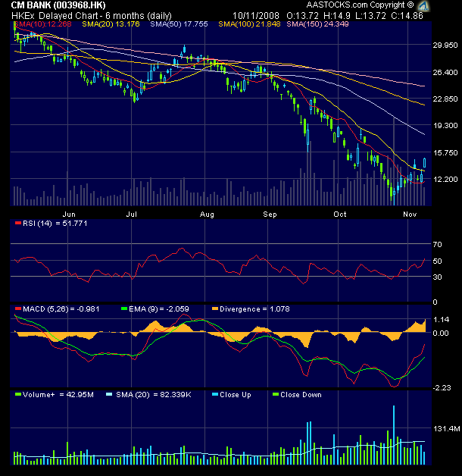The height and width of the screenshot is (476, 462).
Task: Click the MACD 1.14 axis label
Action: click(x=441, y=319)
